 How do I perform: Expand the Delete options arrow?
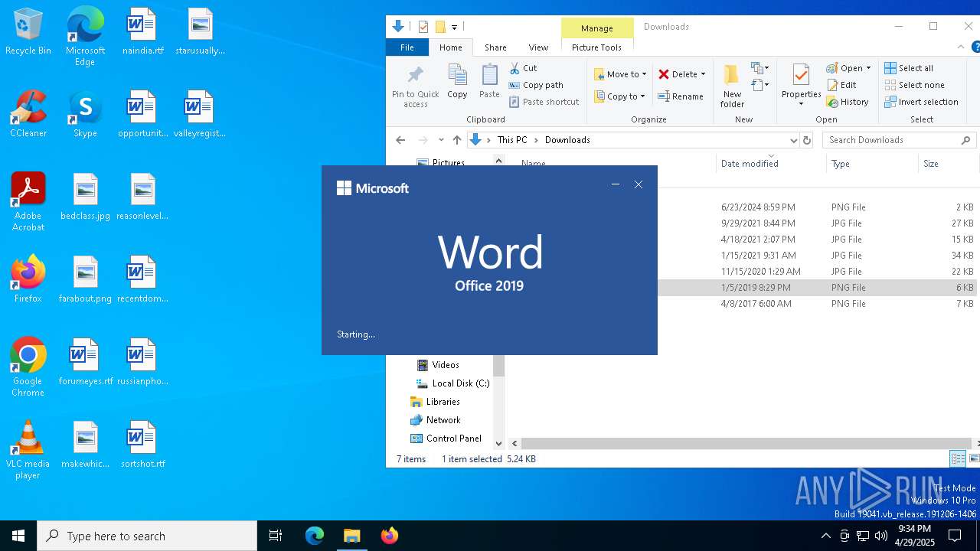[703, 74]
